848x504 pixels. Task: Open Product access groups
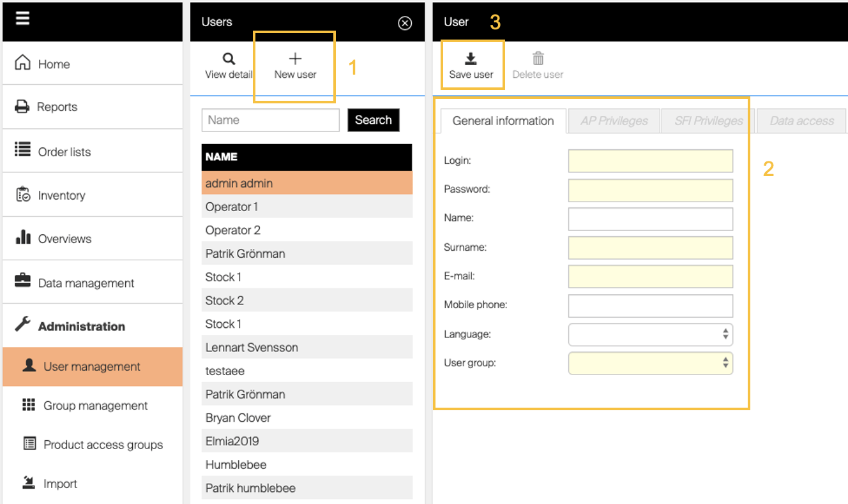click(x=103, y=445)
